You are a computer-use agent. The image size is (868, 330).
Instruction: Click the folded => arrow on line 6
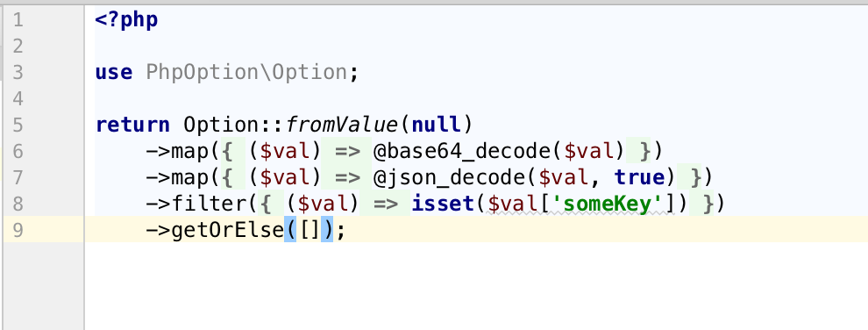[347, 151]
